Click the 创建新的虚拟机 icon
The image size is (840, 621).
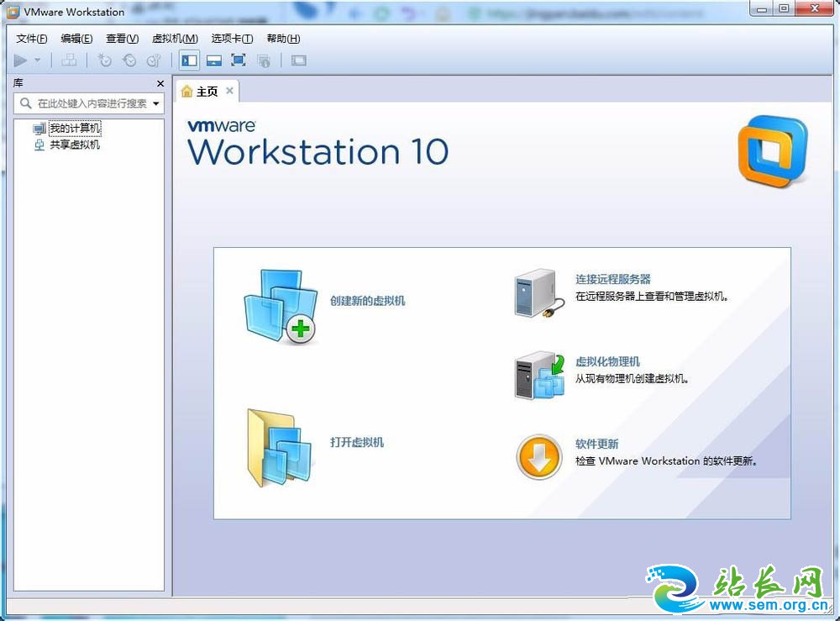coord(281,306)
